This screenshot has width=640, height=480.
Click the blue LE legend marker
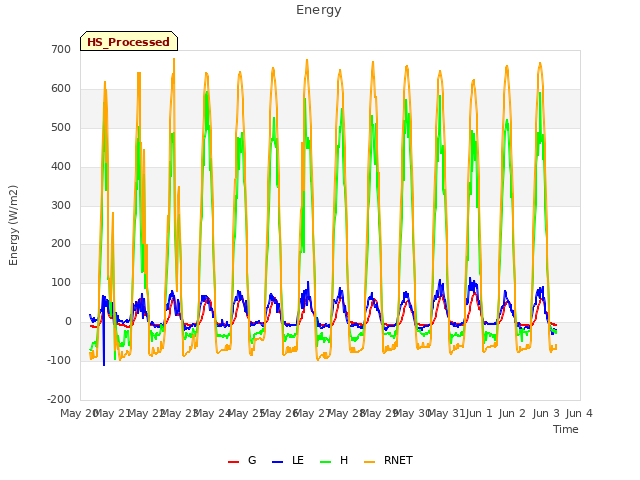pos(277,462)
